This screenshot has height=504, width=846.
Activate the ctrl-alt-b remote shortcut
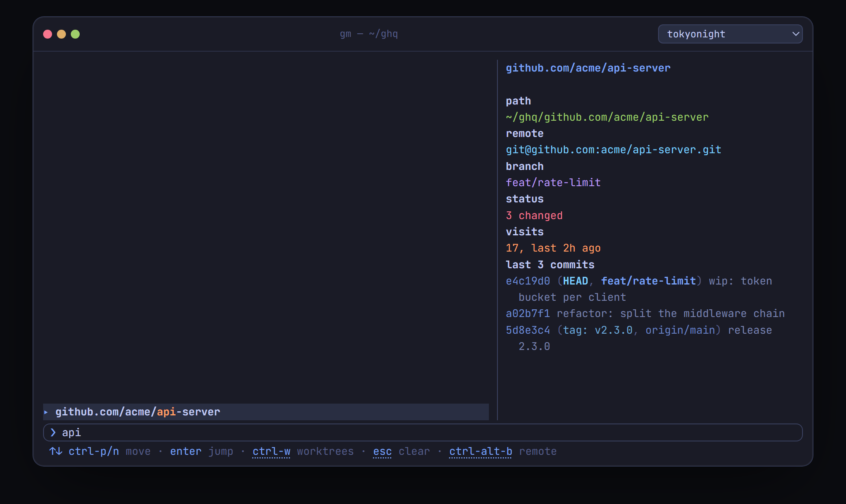coord(503,451)
